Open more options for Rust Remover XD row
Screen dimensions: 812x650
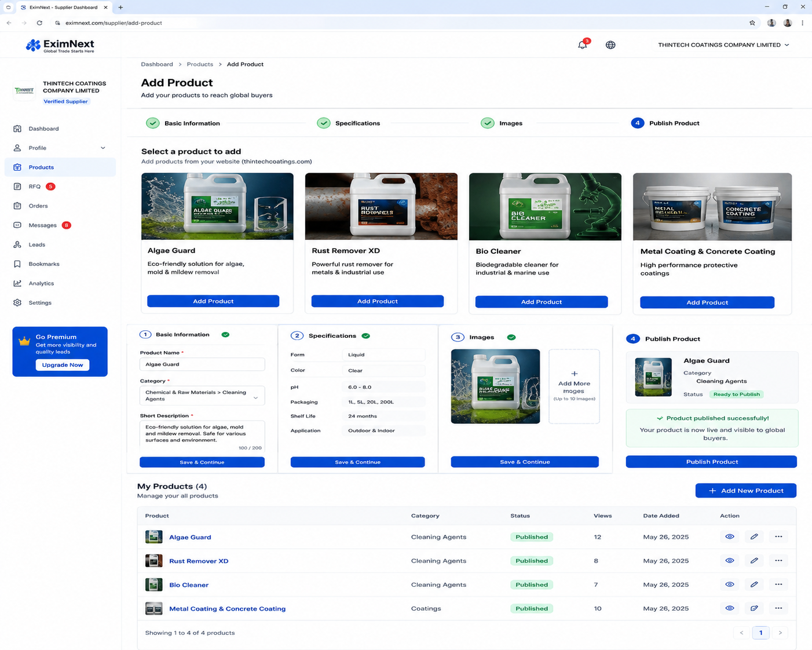point(778,560)
